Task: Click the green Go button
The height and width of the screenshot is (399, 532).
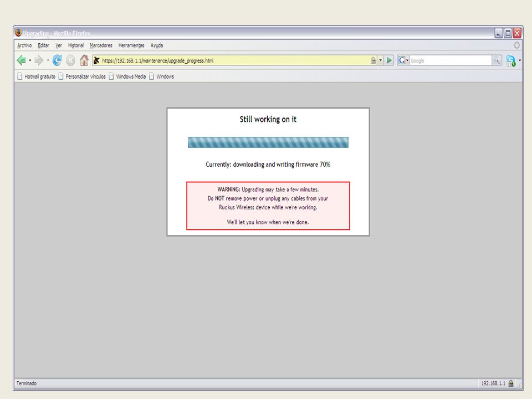Action: [x=389, y=60]
